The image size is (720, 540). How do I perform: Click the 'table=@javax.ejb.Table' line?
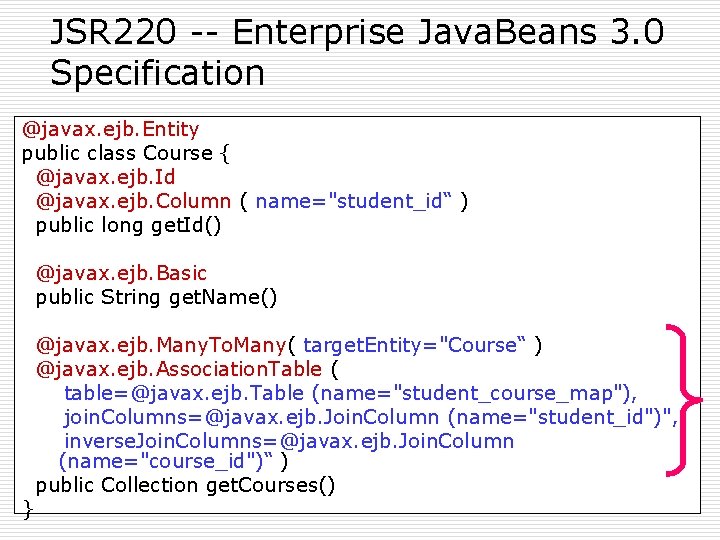(350, 394)
